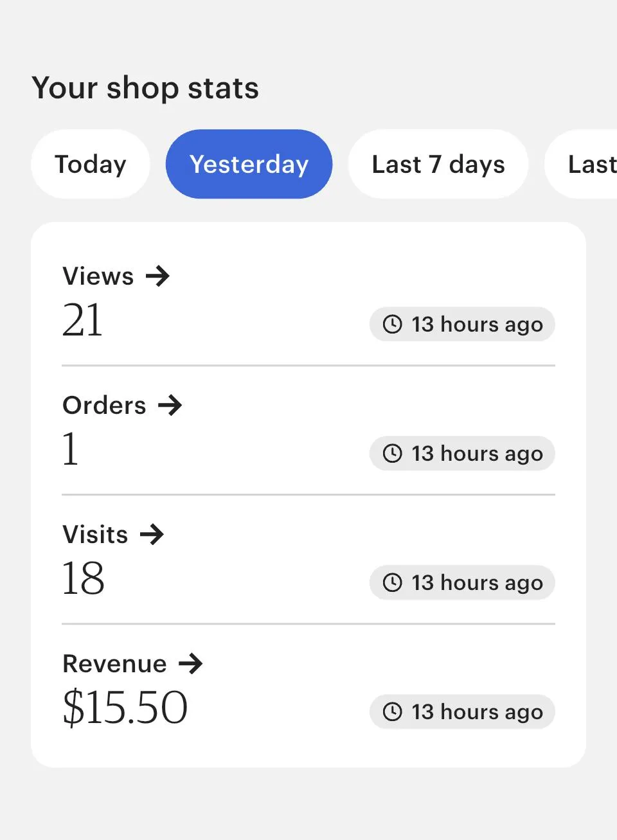Viewport: 617px width, 840px height.
Task: Switch to the Today tab
Action: pos(91,165)
